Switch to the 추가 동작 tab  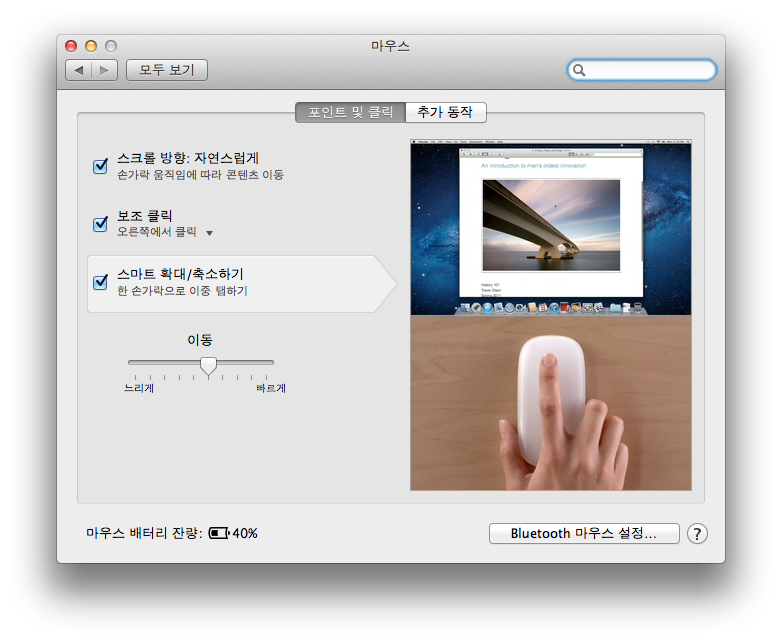[x=446, y=112]
